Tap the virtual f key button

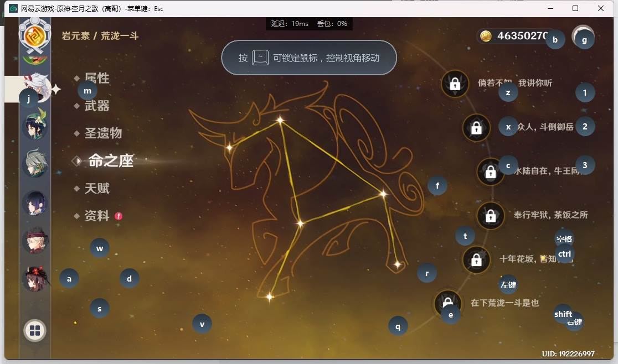pyautogui.click(x=437, y=185)
